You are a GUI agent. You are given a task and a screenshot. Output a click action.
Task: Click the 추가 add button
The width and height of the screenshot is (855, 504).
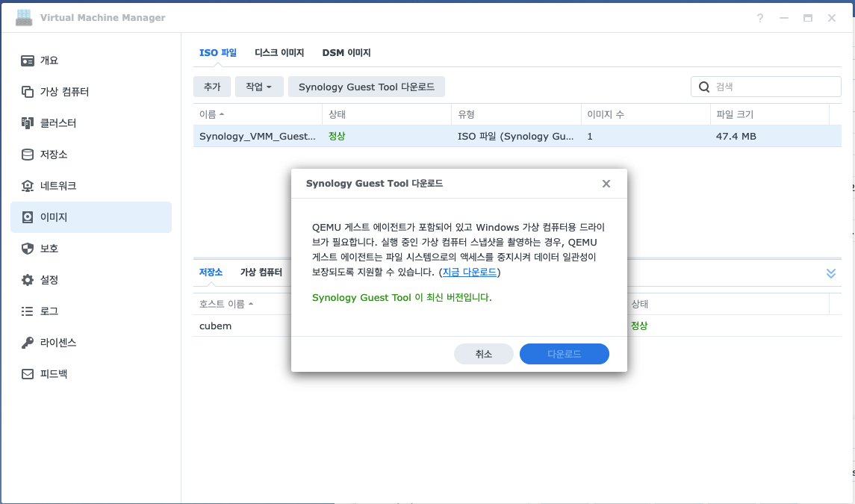coord(212,87)
